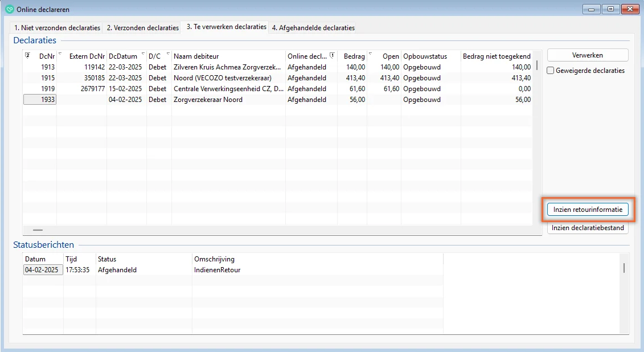Switch to Niet verzonden declaraties tab

pyautogui.click(x=57, y=27)
